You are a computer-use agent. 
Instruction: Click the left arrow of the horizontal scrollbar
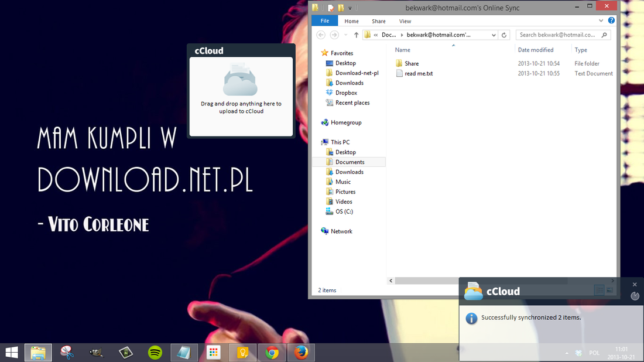391,281
